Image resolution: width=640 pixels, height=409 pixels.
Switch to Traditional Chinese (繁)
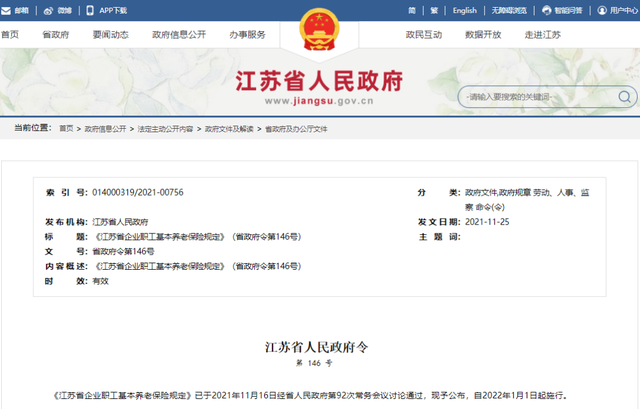(x=434, y=11)
